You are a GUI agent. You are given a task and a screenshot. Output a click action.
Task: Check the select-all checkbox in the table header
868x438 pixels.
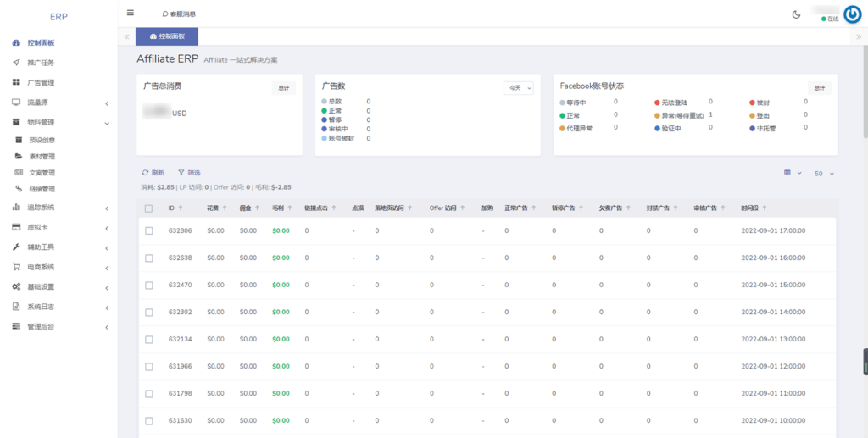(149, 208)
